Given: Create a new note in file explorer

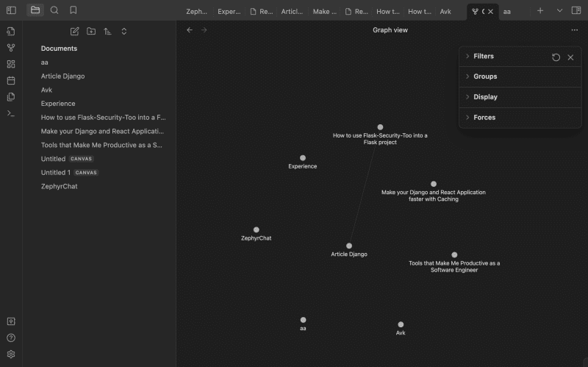Looking at the screenshot, I should point(74,31).
